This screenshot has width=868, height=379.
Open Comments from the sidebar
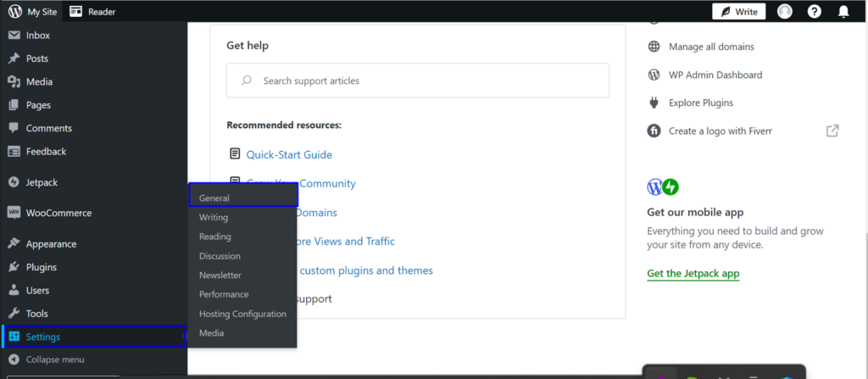(x=48, y=128)
